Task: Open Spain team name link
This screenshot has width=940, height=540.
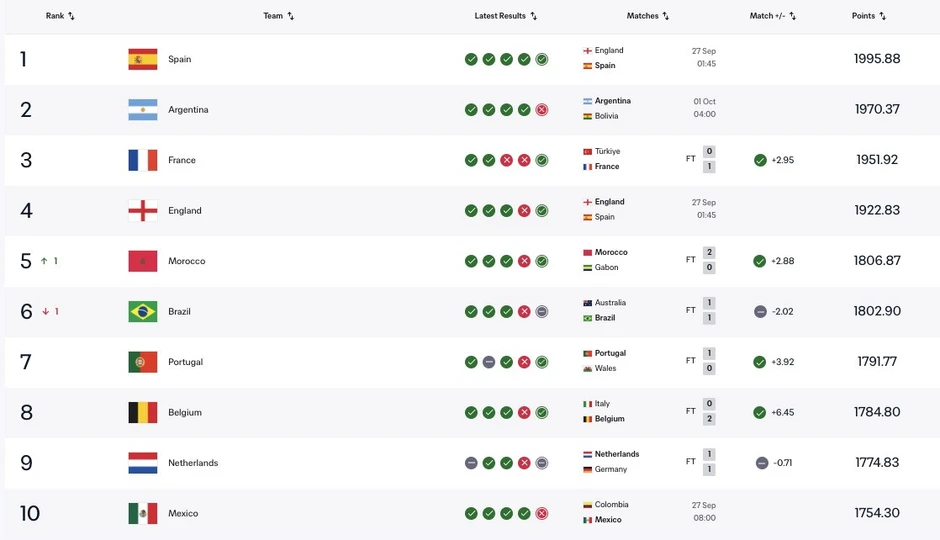Action: tap(179, 59)
